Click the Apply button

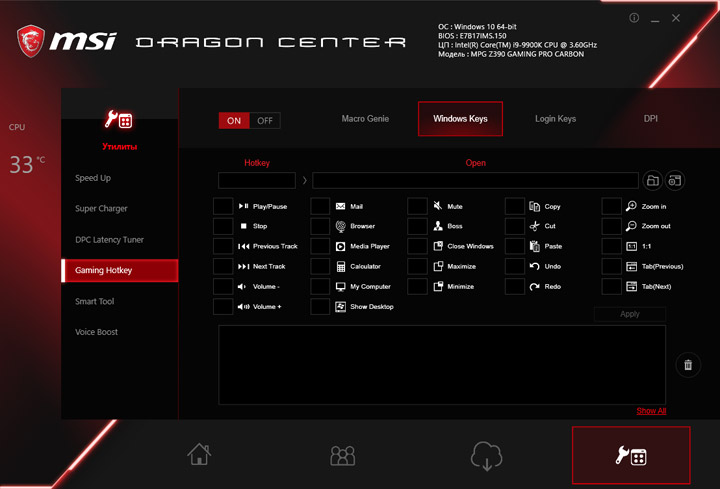tap(630, 314)
